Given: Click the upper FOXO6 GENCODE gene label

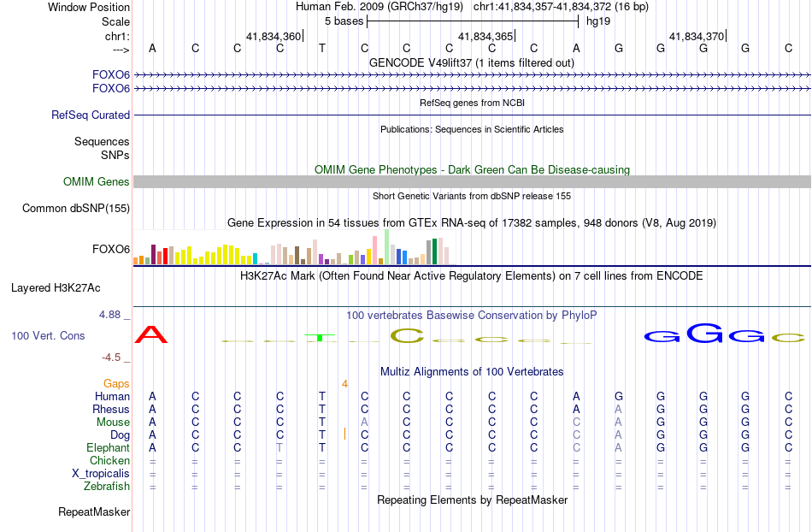Looking at the screenshot, I should tap(111, 75).
